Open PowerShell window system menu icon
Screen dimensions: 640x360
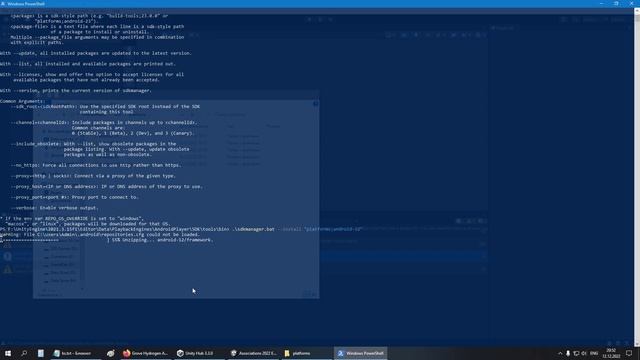click(x=3, y=4)
